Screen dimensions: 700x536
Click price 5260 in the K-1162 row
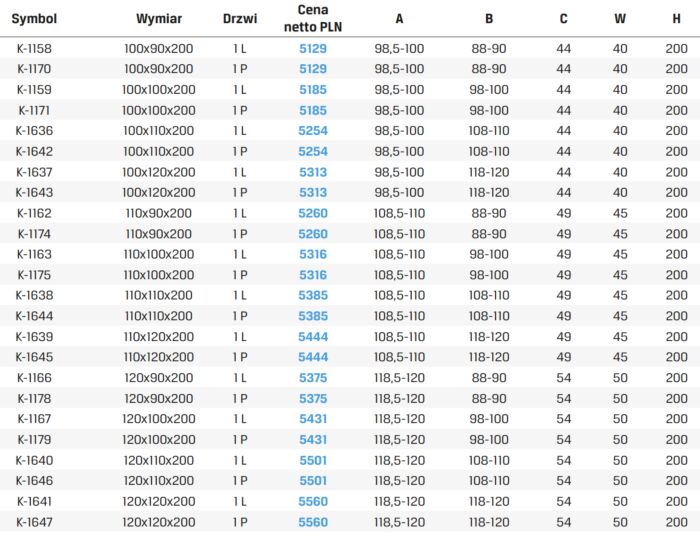click(x=313, y=213)
